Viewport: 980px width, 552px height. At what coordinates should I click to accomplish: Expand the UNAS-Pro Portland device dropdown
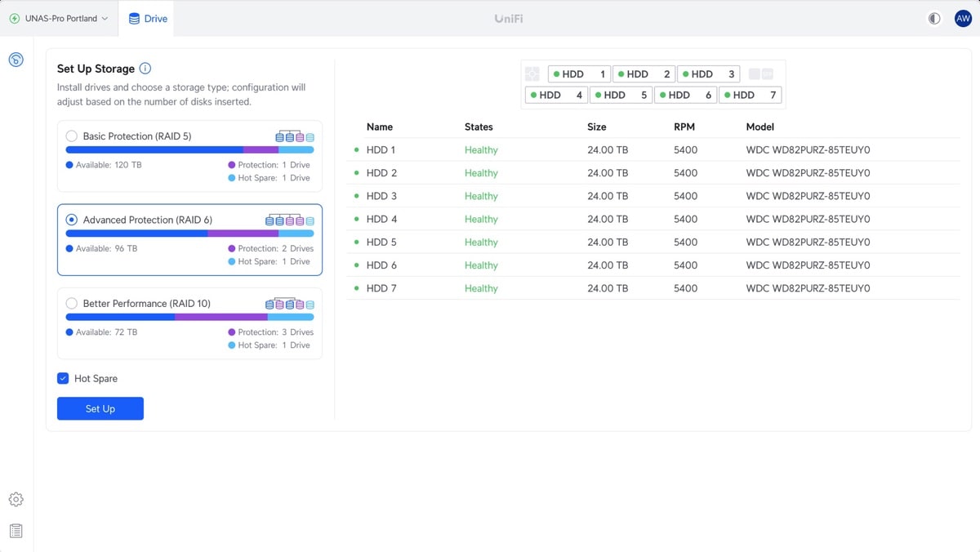(x=59, y=18)
